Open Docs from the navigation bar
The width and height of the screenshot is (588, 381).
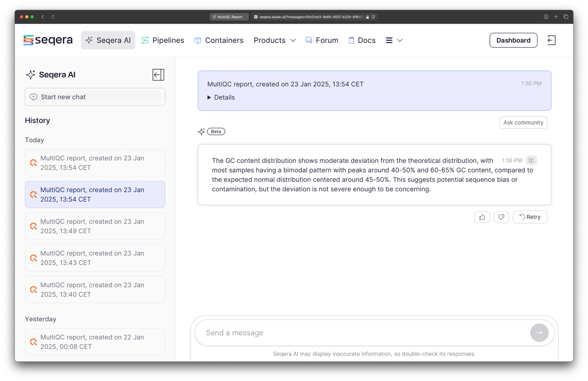coord(362,40)
